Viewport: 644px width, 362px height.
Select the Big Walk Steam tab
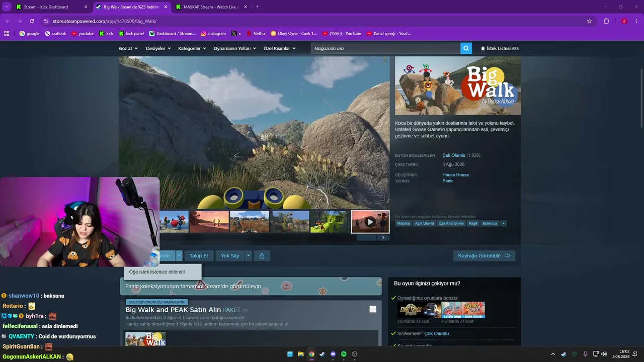click(x=131, y=7)
